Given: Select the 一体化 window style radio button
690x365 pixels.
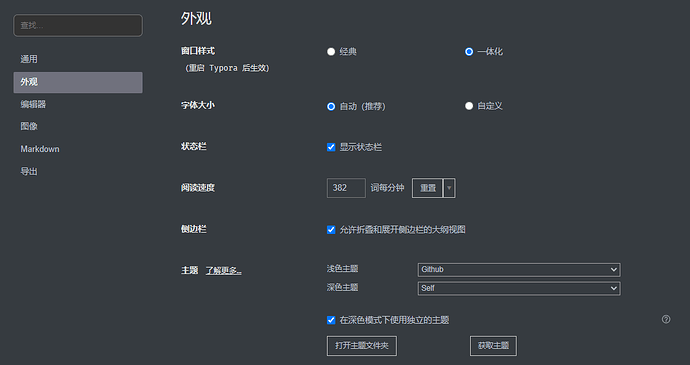Looking at the screenshot, I should click(469, 52).
